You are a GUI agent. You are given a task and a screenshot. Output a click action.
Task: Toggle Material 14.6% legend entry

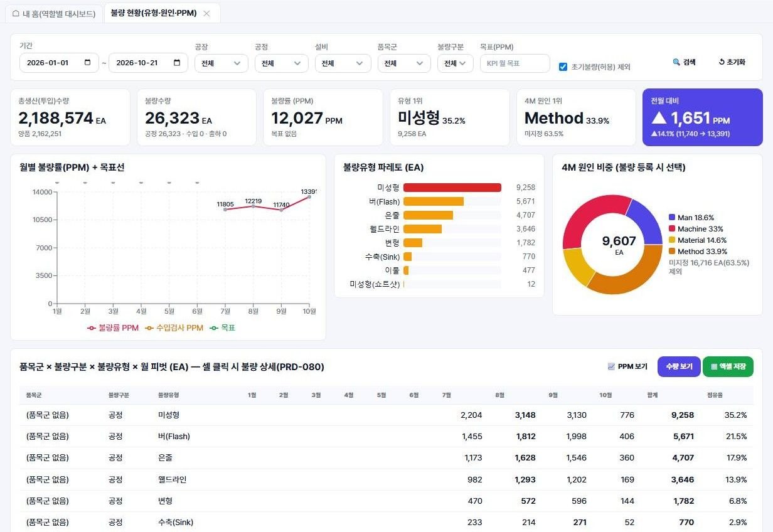[x=698, y=240]
